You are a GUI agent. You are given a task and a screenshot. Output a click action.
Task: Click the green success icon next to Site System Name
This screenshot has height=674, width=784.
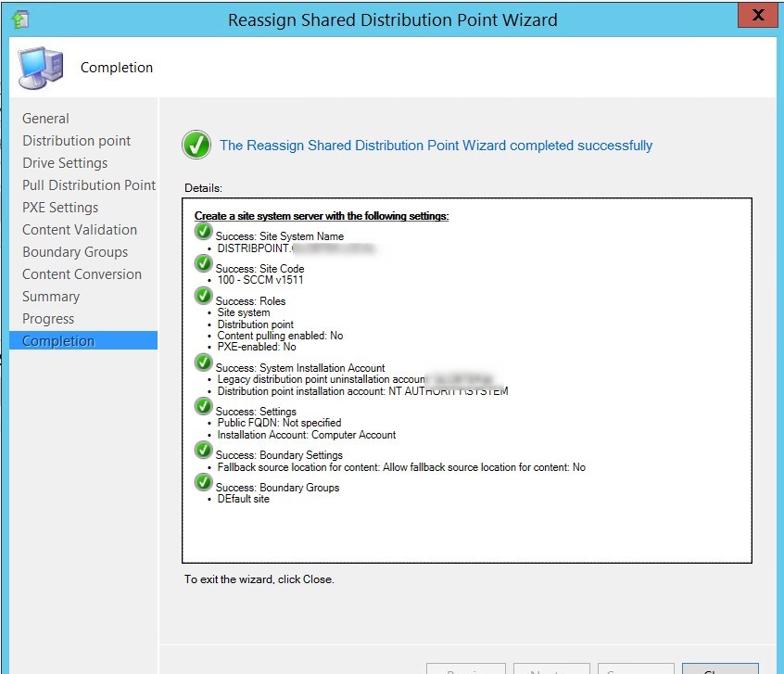pyautogui.click(x=203, y=231)
